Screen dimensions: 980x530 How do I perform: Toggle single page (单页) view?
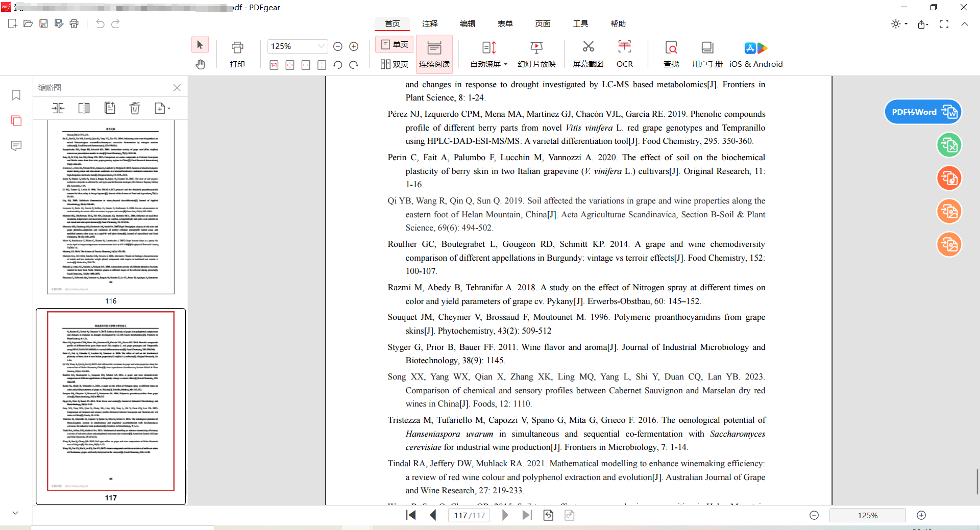(x=395, y=45)
